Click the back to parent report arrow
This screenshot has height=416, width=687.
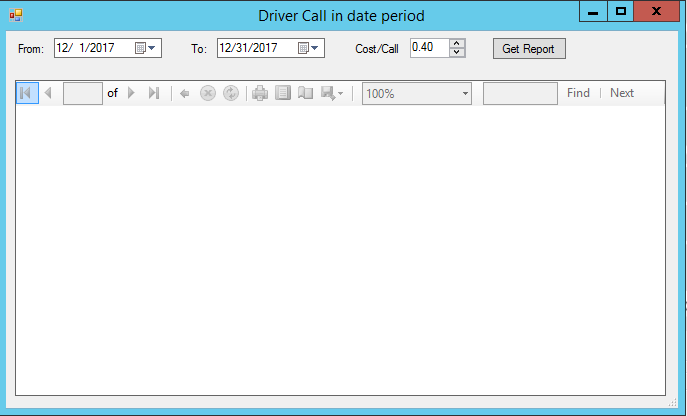pos(184,93)
